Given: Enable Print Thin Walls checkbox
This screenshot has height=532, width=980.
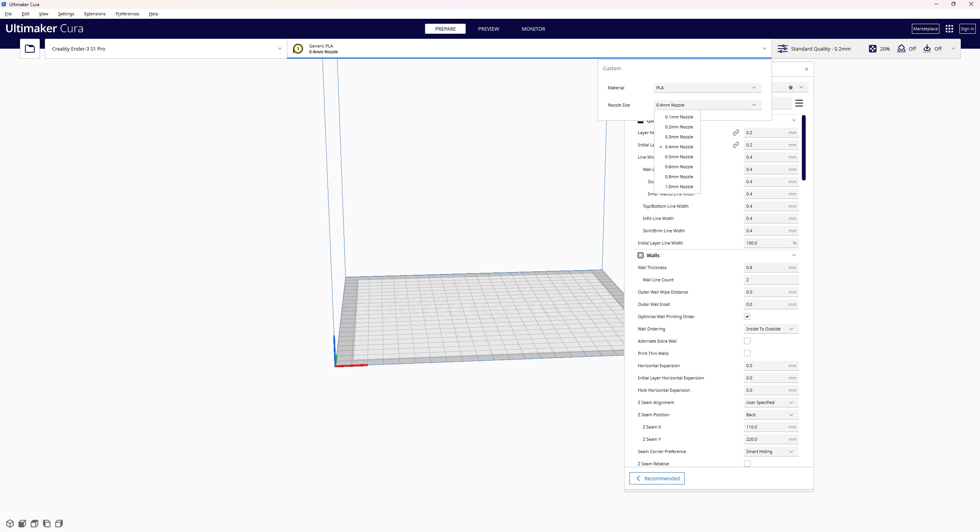Looking at the screenshot, I should coord(747,353).
